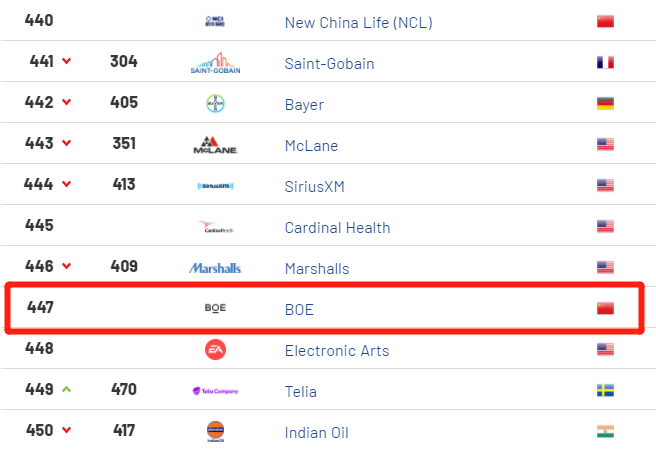This screenshot has width=656, height=455.
Task: Open the New China Life (NCL) link
Action: (x=359, y=23)
